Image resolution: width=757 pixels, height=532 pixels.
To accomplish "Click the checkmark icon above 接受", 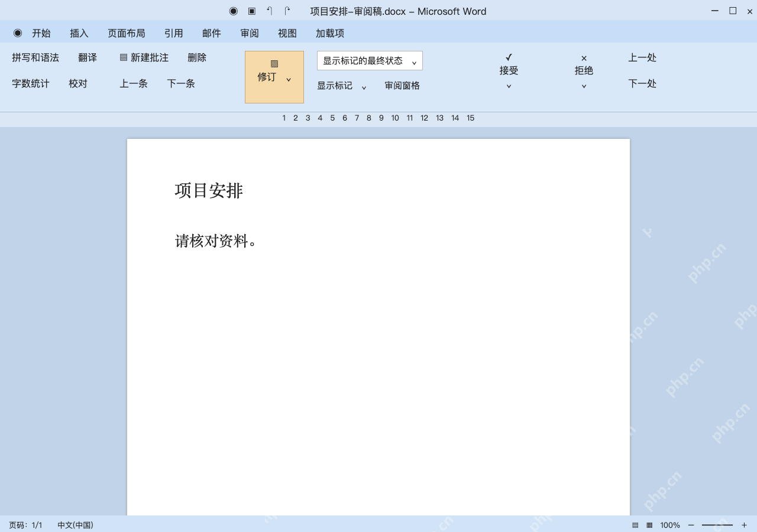I will click(509, 57).
